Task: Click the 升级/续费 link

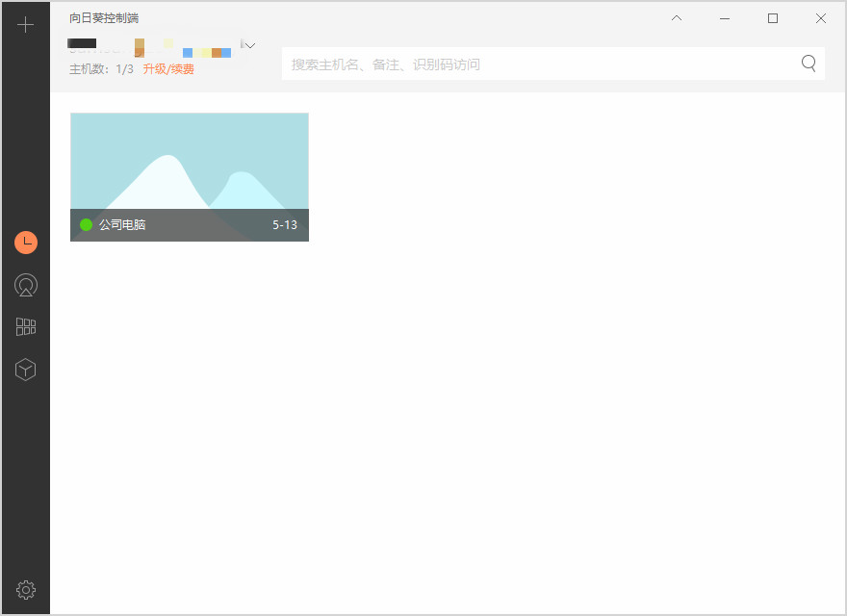Action: [x=168, y=69]
